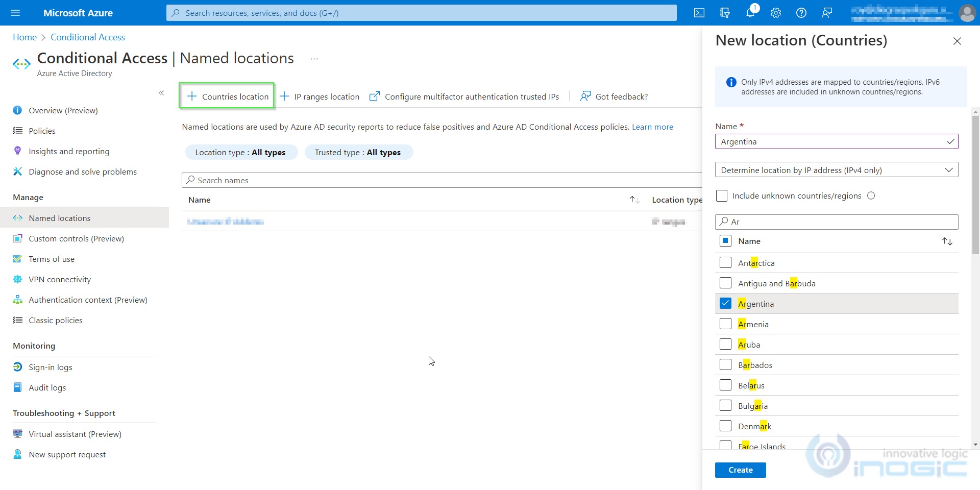Screen dimensions: 980x490
Task: Open Authentication context (Preview)
Action: 88,300
